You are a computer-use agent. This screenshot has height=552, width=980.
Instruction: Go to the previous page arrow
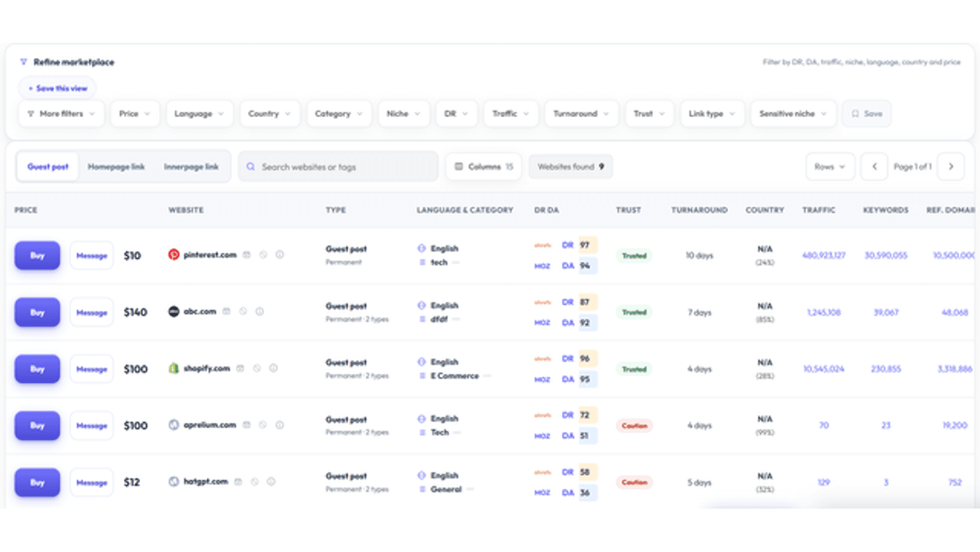coord(874,167)
